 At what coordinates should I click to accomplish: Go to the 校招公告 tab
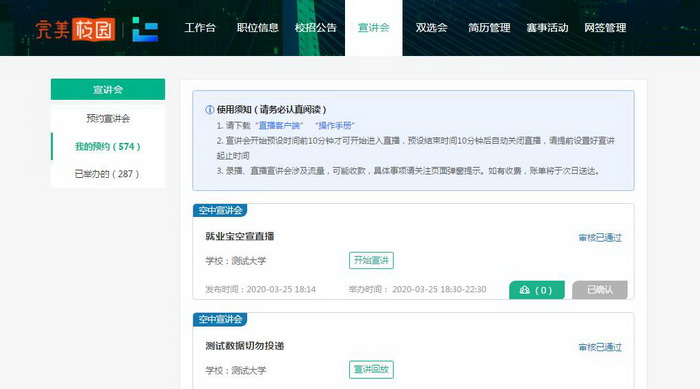(x=316, y=28)
